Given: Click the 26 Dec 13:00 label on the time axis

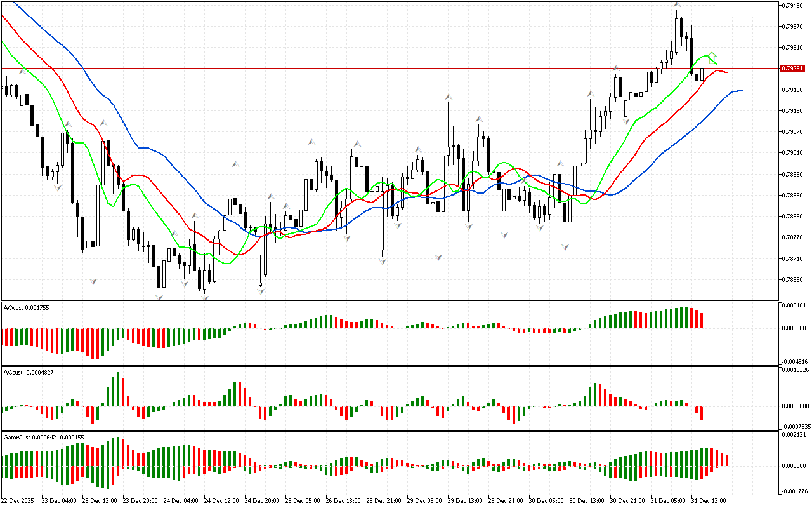Looking at the screenshot, I should [343, 500].
